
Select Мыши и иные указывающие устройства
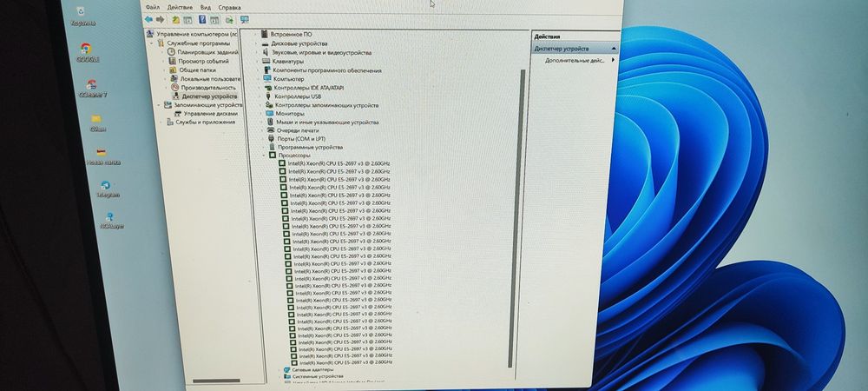pos(328,122)
